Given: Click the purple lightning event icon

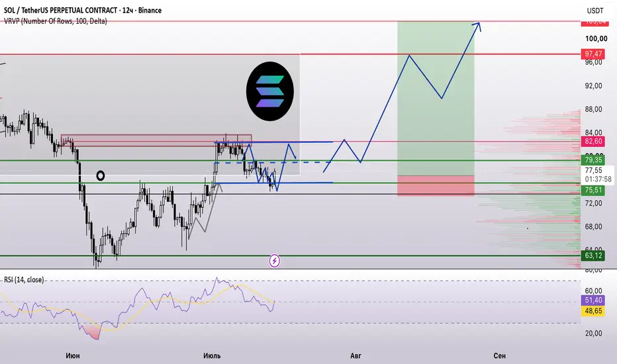Looking at the screenshot, I should (274, 261).
